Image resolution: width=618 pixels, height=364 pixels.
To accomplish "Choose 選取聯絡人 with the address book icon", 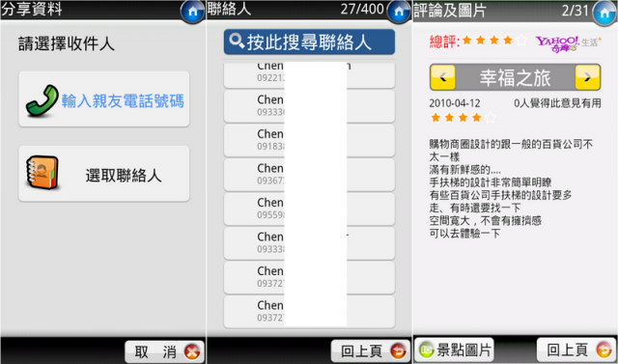I will [104, 174].
